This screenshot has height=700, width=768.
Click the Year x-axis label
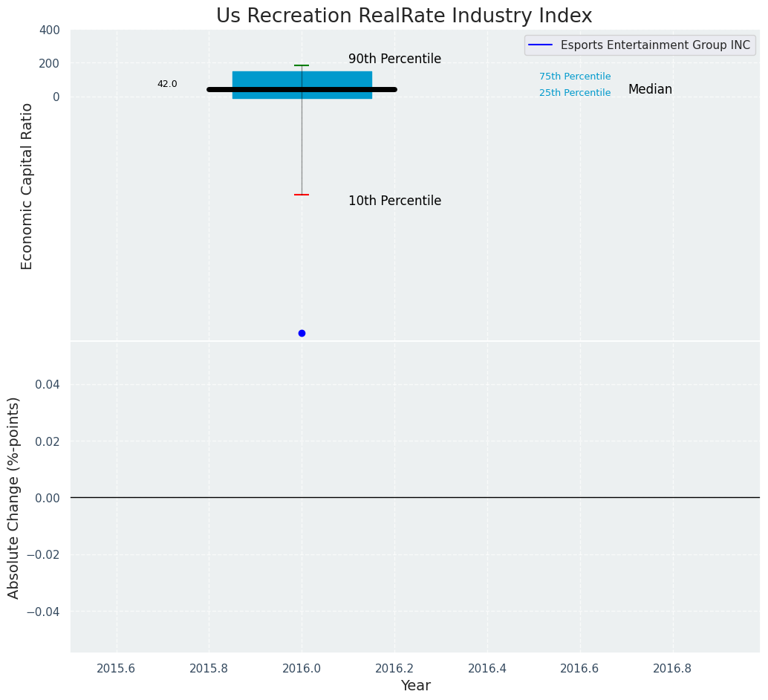tap(415, 686)
